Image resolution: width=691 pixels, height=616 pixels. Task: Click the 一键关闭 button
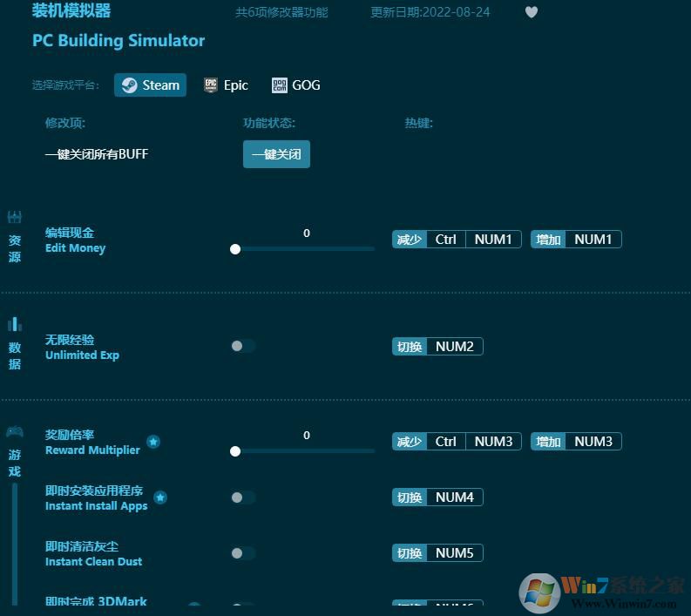coord(276,154)
